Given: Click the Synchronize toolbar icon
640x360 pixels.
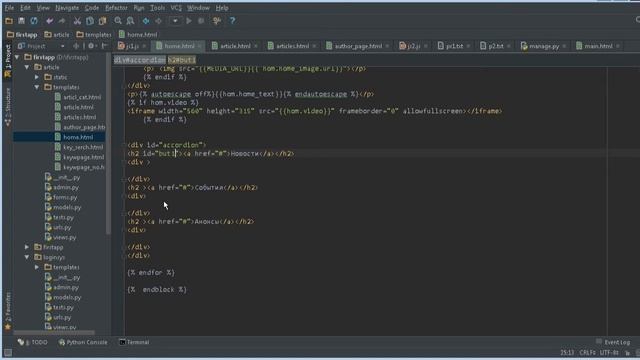Looking at the screenshot, I should (34, 20).
